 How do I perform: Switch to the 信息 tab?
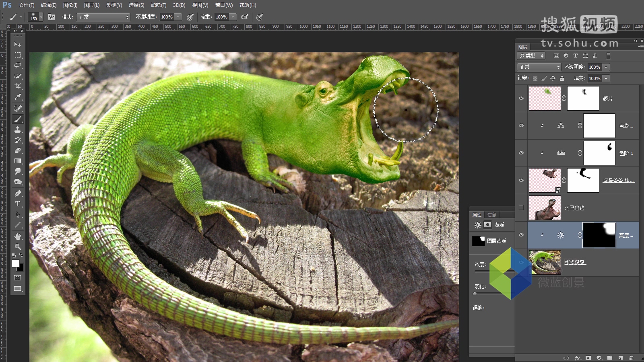(492, 215)
